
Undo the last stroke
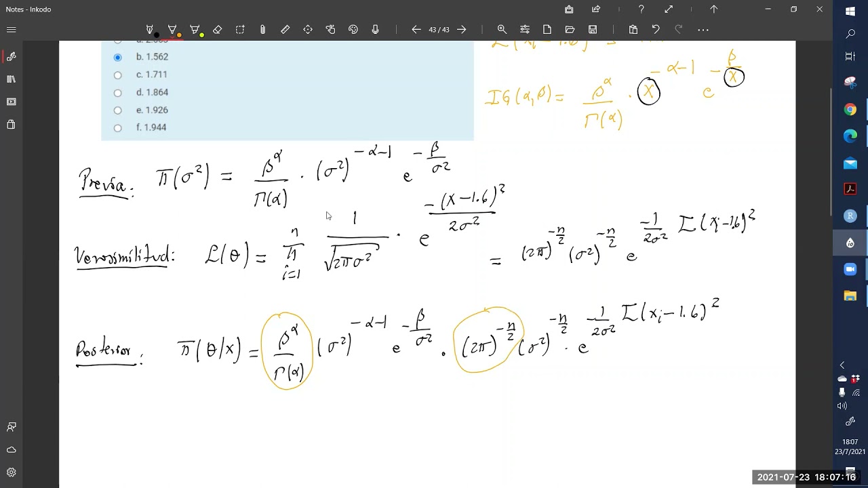tap(656, 30)
